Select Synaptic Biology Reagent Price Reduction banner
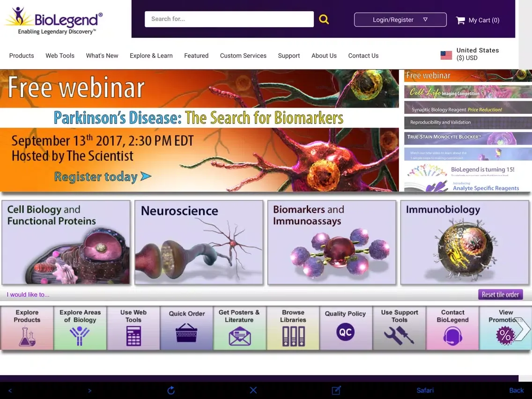Image resolution: width=532 pixels, height=399 pixels. click(x=468, y=108)
